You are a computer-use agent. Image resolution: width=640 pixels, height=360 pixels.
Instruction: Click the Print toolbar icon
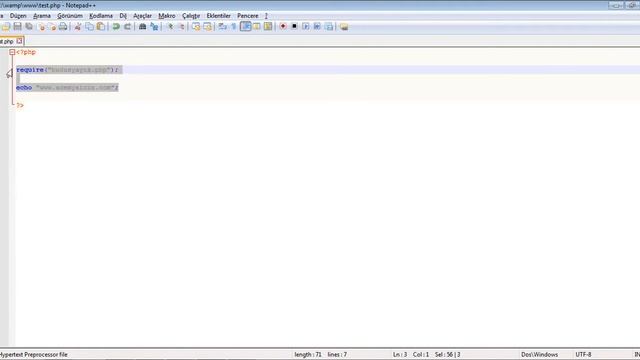point(63,27)
